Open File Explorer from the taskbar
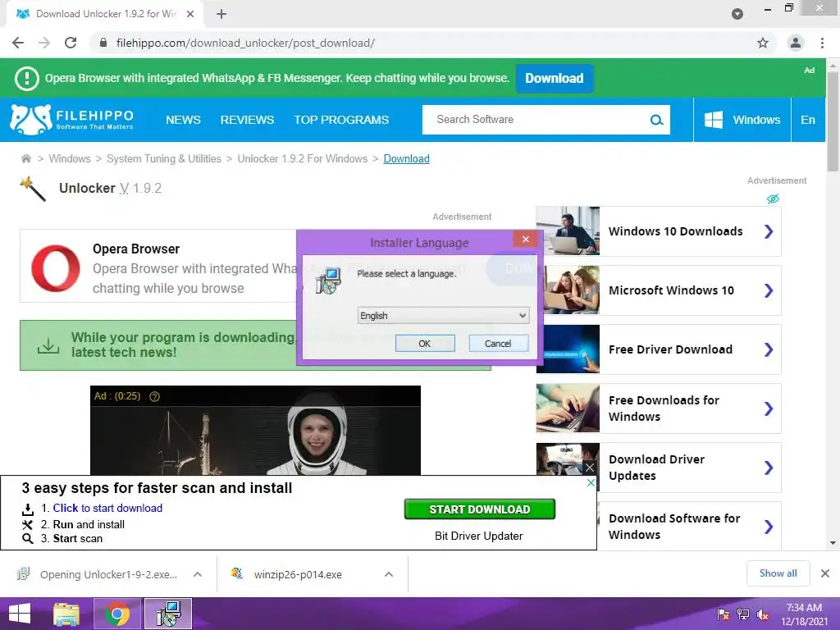The width and height of the screenshot is (840, 630). [x=66, y=614]
